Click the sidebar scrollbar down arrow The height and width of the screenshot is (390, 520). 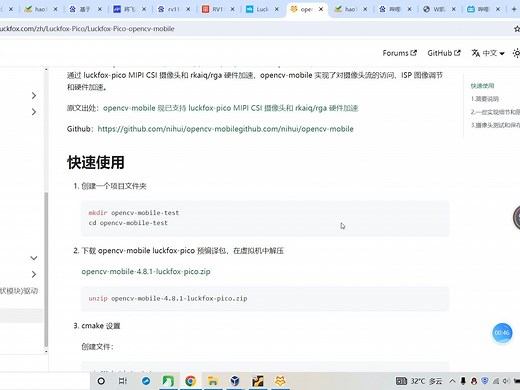[x=46, y=351]
